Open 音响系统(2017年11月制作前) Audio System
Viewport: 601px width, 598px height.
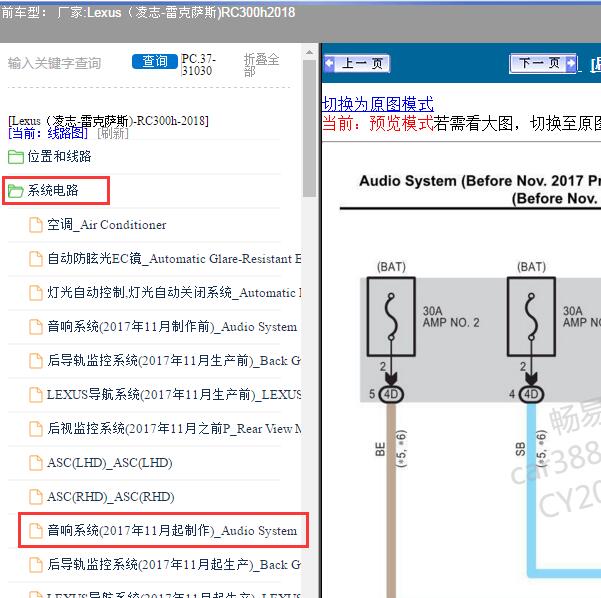[172, 327]
